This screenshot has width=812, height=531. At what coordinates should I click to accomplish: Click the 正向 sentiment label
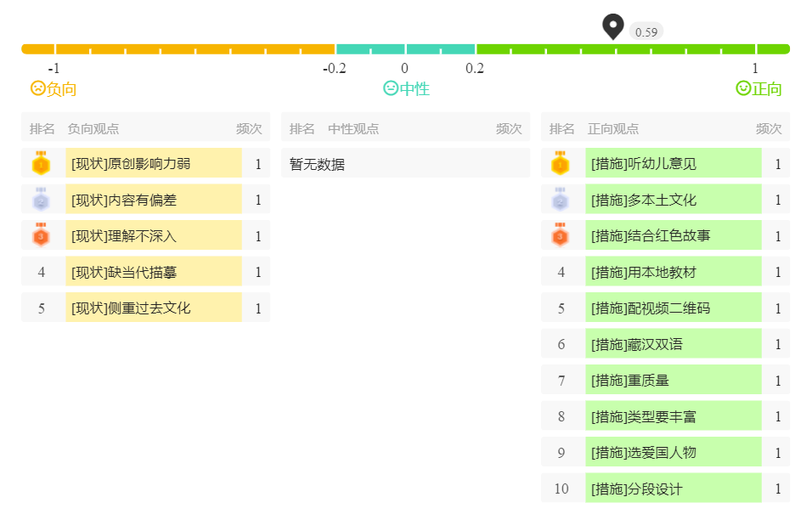tap(767, 89)
